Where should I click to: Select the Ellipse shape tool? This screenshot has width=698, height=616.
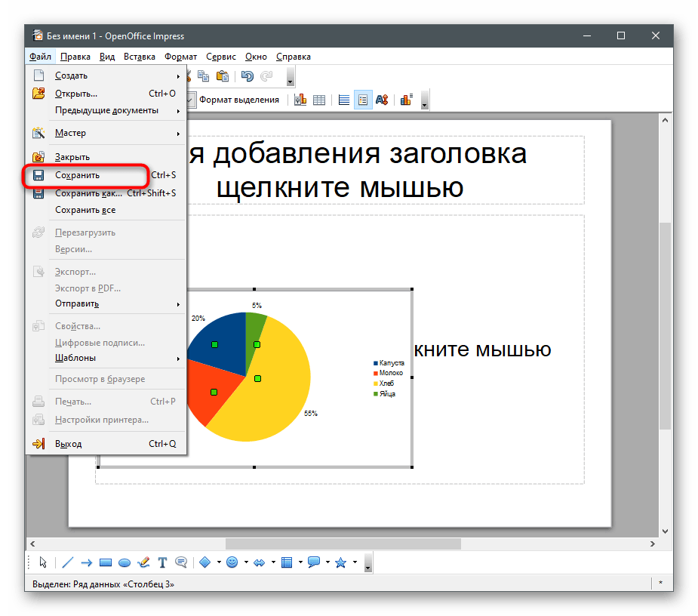point(125,562)
